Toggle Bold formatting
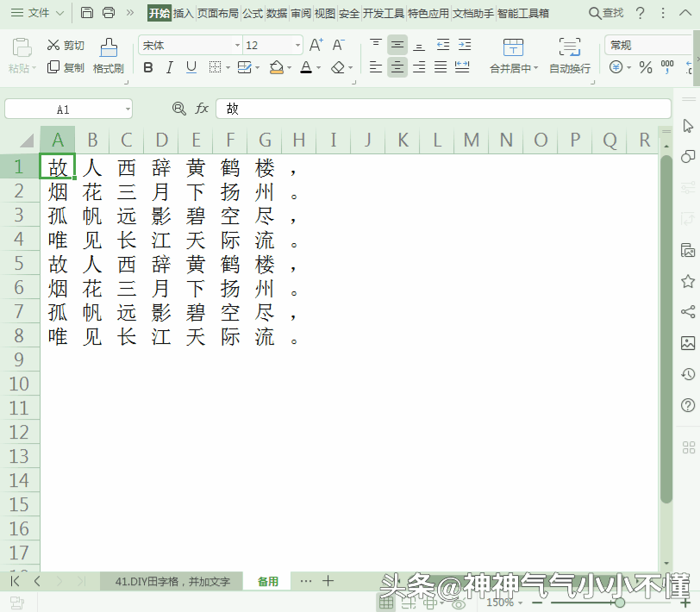The height and width of the screenshot is (612, 700). pos(148,67)
